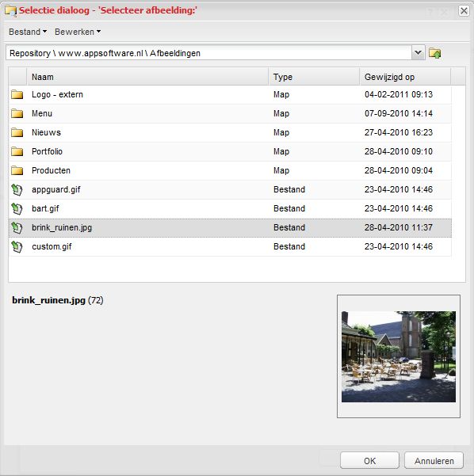
Task: Click the custom.gif file icon
Action: [17, 246]
